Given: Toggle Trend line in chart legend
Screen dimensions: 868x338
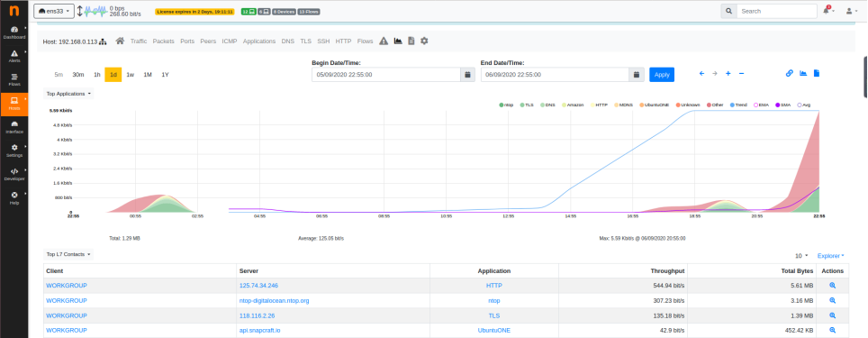Looking at the screenshot, I should 739,105.
